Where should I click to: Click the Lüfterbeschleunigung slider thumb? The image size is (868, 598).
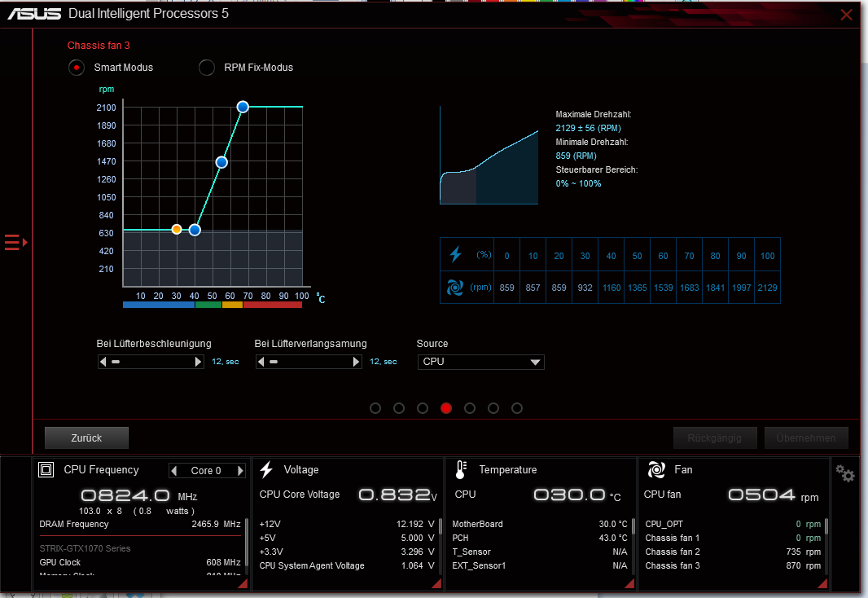pyautogui.click(x=116, y=362)
